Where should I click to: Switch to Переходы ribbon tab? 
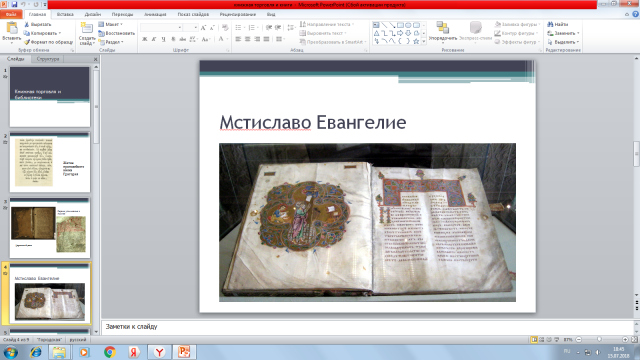(x=122, y=14)
